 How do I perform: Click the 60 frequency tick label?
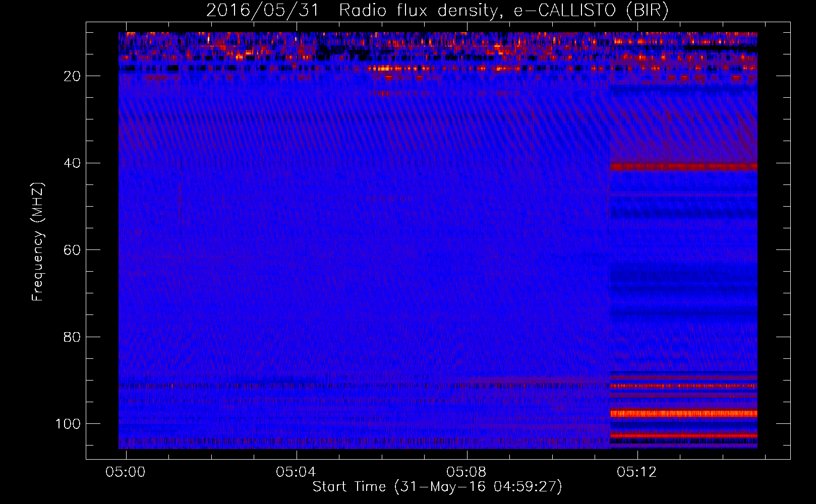pyautogui.click(x=72, y=250)
